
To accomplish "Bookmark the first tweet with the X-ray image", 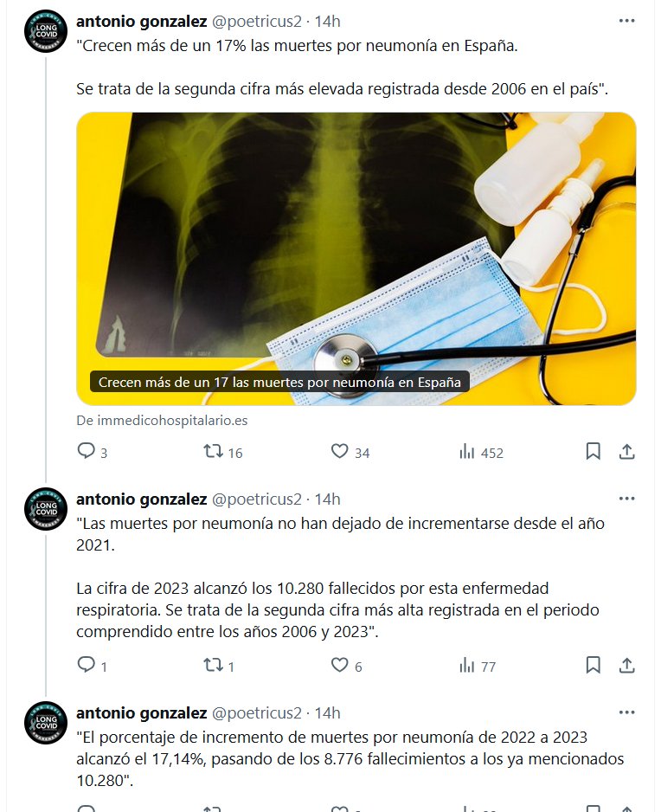I will click(x=594, y=452).
